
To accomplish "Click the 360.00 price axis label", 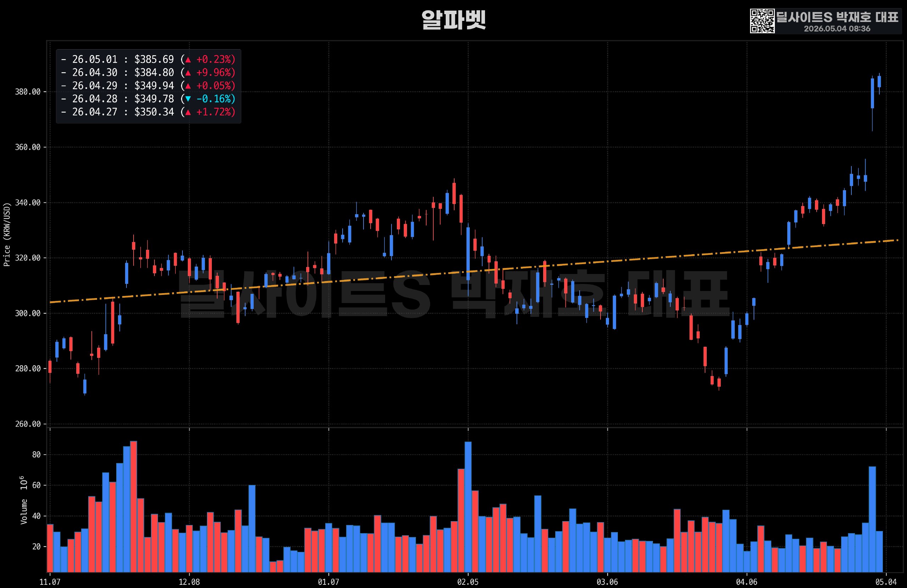I will pyautogui.click(x=27, y=147).
